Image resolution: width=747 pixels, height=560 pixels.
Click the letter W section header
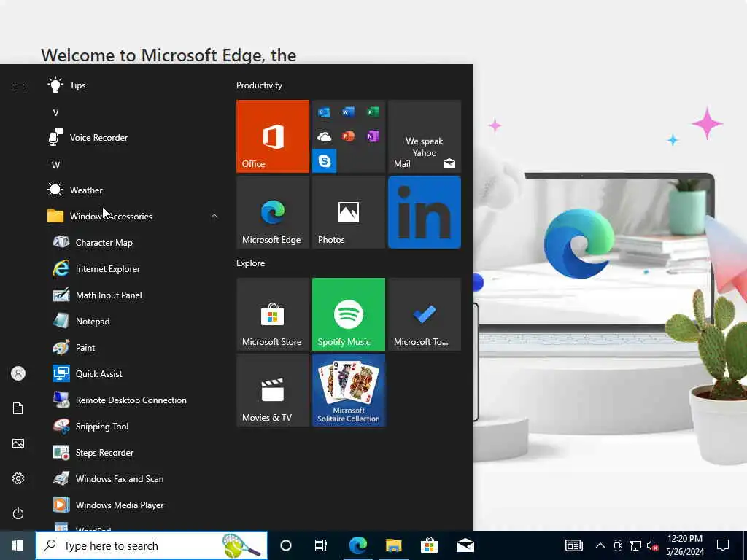pyautogui.click(x=55, y=165)
